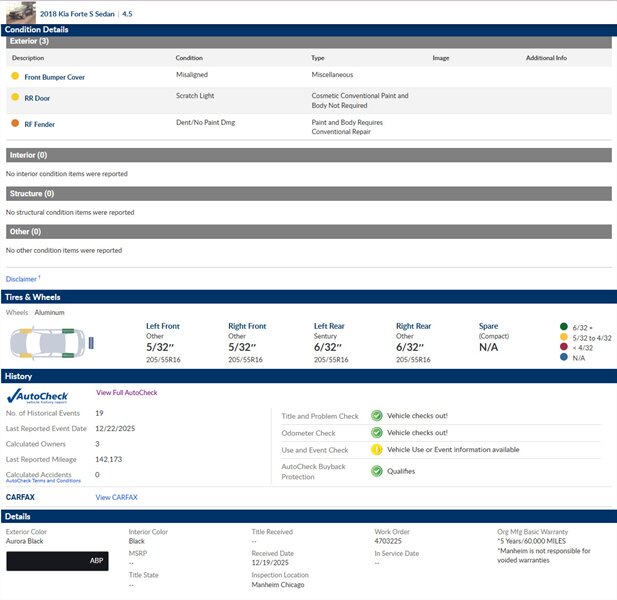Expand the Structure (0) section header
Viewport: 617px width, 600px height.
pos(308,193)
